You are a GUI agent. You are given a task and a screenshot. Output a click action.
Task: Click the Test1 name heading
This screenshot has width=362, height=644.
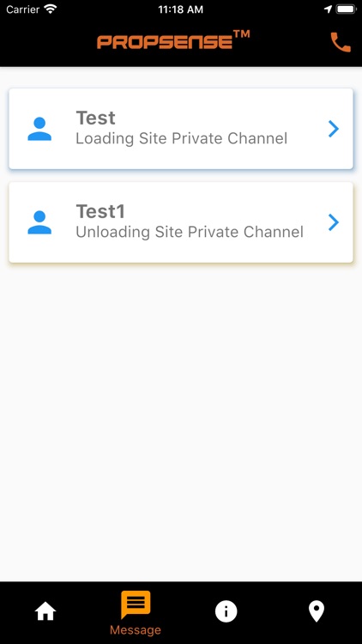[x=100, y=211]
